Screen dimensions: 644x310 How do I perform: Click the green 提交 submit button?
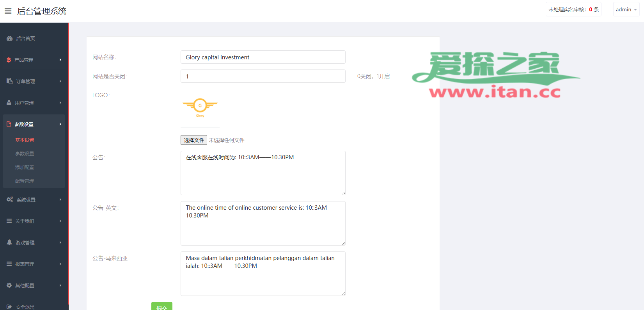pyautogui.click(x=161, y=306)
